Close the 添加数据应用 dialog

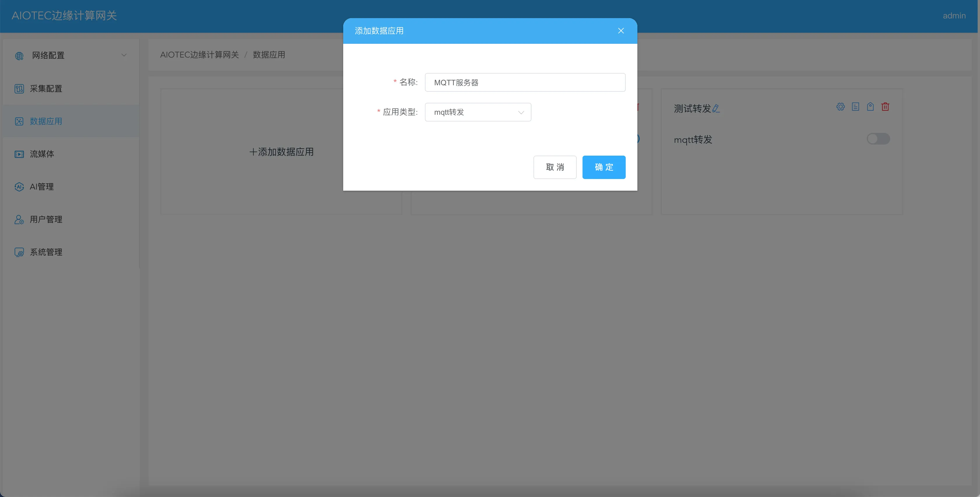(x=620, y=31)
